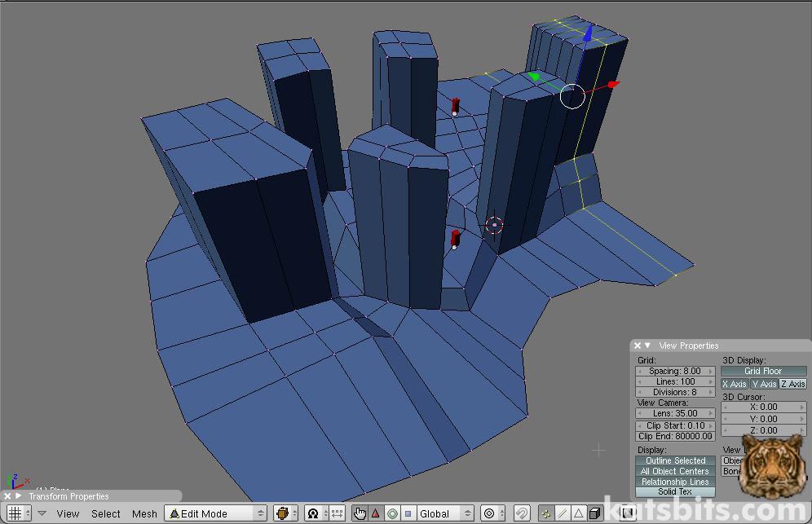Click the blue Z axis manipulator arrow
This screenshot has width=812, height=524.
[x=588, y=34]
